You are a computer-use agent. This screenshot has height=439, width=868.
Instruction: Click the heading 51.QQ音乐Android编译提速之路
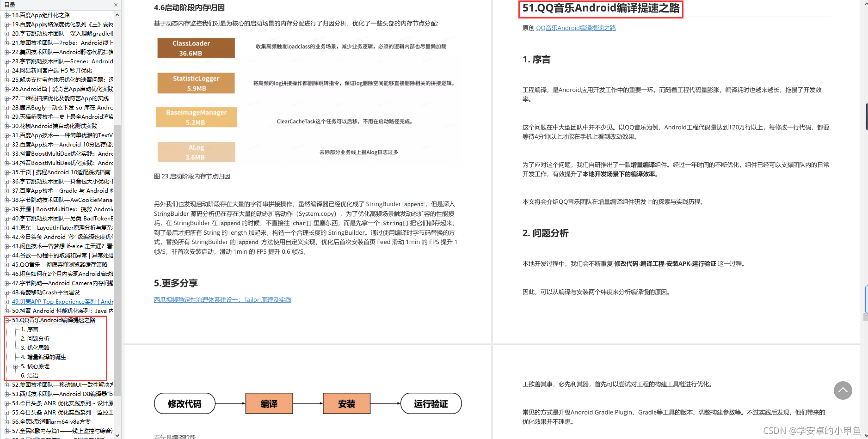(601, 8)
